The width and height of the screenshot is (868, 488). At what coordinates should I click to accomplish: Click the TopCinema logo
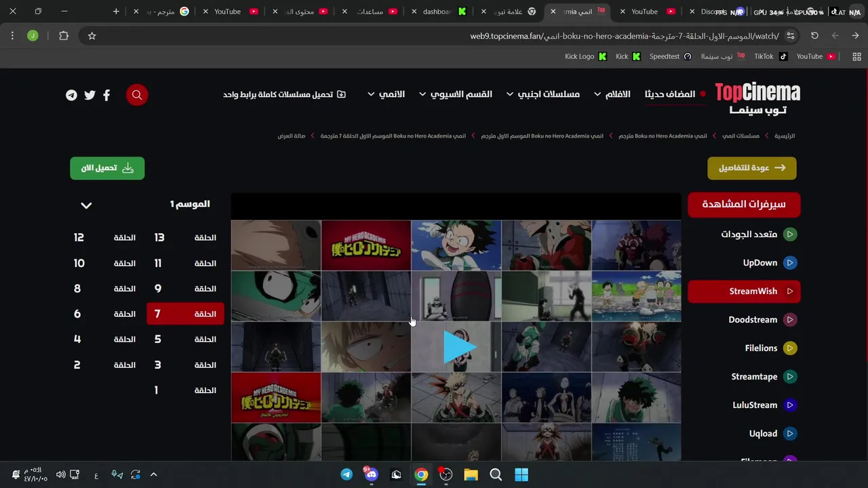[757, 99]
